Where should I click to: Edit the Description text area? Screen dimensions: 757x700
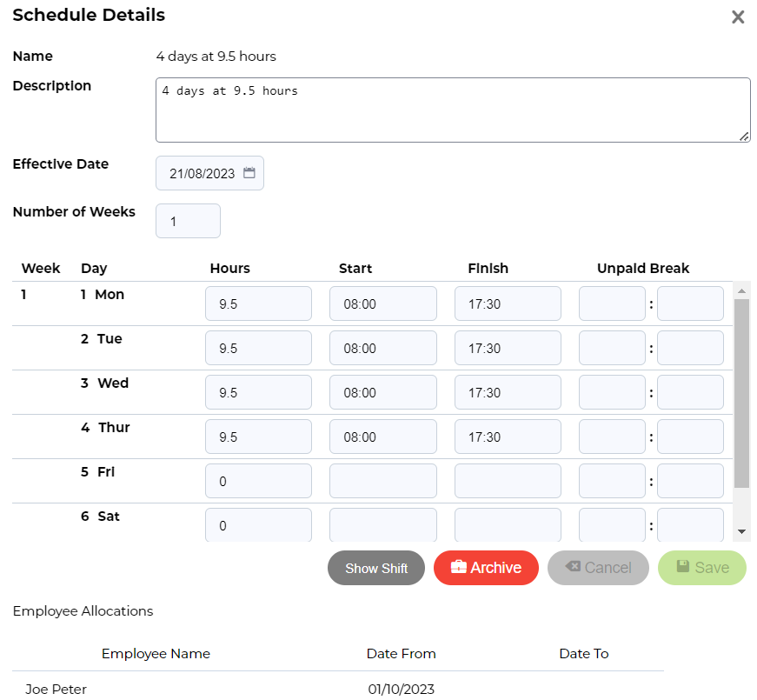point(452,110)
